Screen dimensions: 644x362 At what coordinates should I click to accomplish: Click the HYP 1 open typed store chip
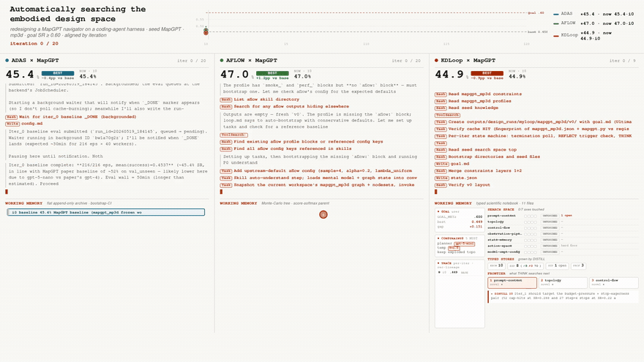point(558,265)
